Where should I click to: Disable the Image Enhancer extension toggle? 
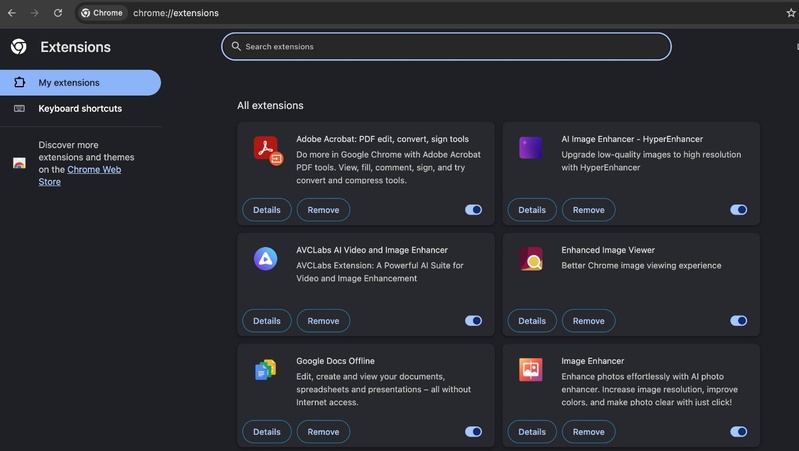[738, 432]
